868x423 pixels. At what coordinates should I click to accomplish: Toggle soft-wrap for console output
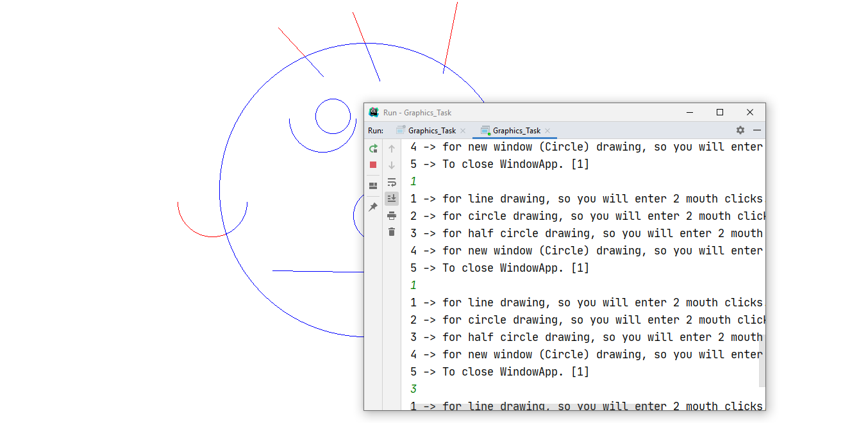(392, 182)
